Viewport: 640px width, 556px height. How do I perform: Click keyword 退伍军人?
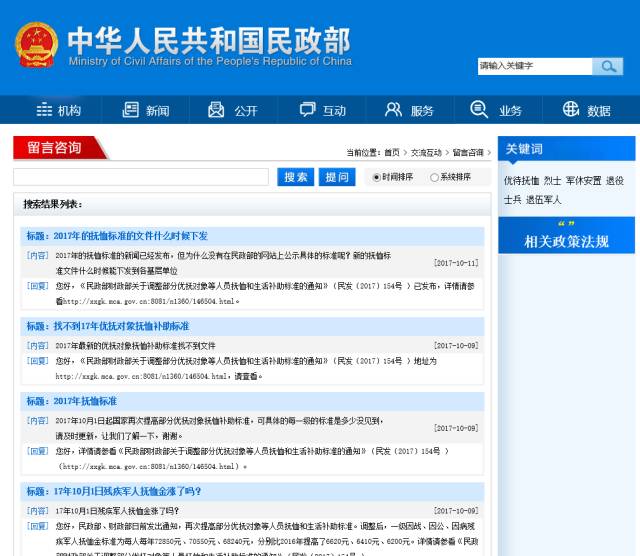543,200
